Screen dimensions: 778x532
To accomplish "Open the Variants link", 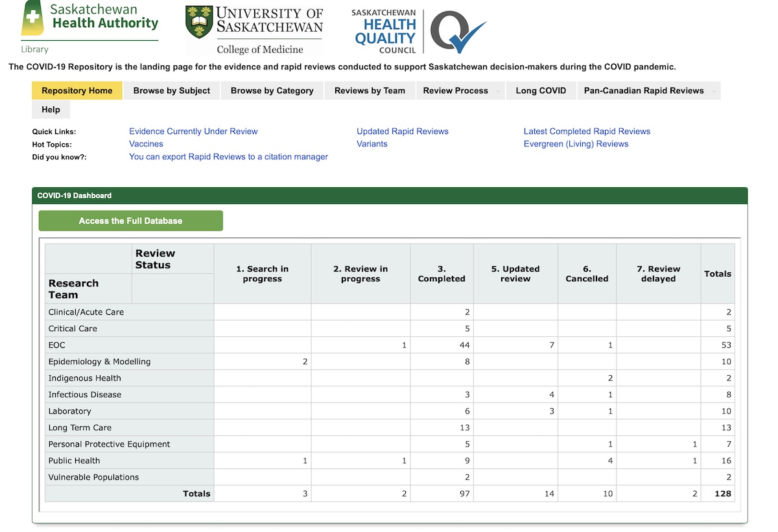I will pyautogui.click(x=371, y=144).
